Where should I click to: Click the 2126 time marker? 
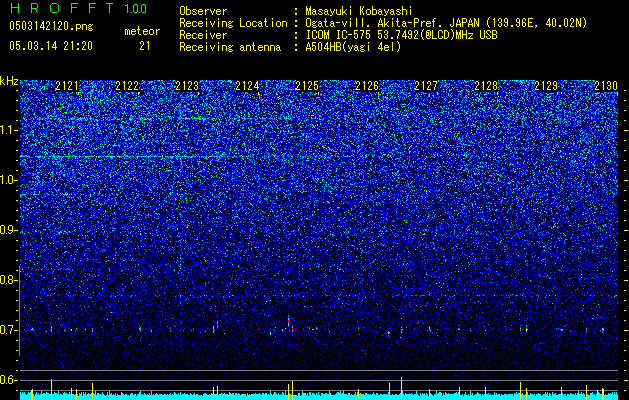click(367, 86)
